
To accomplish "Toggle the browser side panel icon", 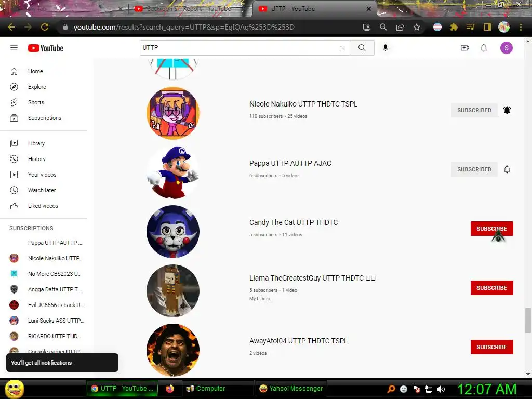I will click(x=487, y=27).
